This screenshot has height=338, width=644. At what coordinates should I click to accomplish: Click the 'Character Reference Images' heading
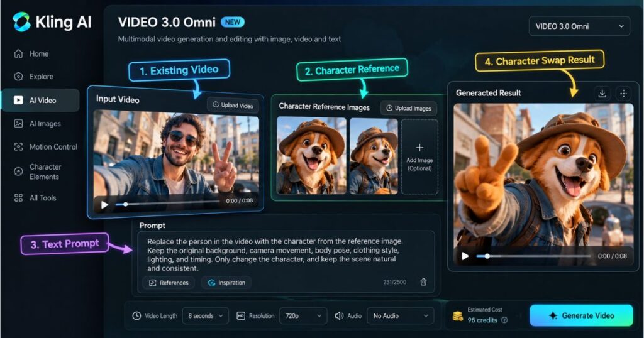tap(324, 107)
